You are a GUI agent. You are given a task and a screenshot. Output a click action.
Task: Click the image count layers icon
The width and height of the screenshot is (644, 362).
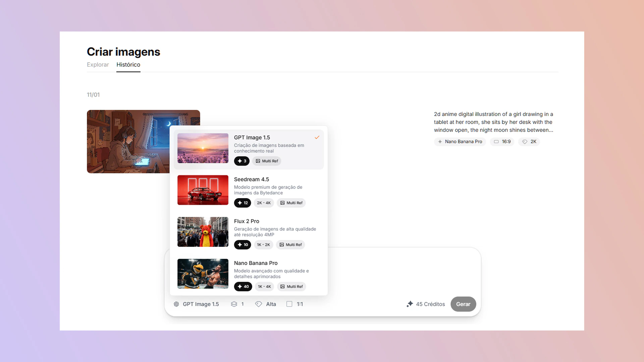(x=234, y=304)
